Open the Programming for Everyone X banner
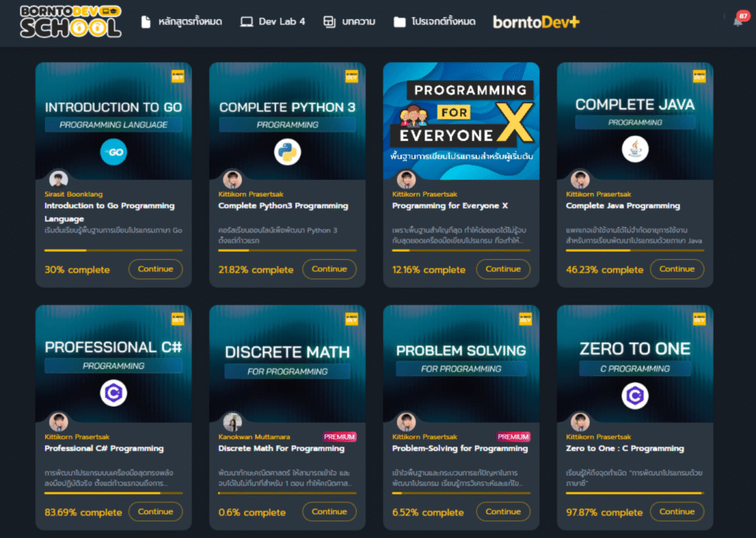 461,121
